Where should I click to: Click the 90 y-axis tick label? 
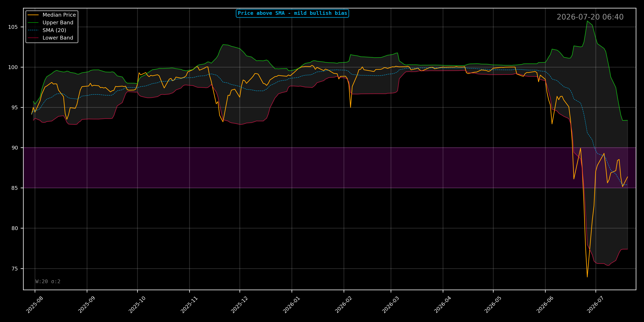tap(15, 148)
